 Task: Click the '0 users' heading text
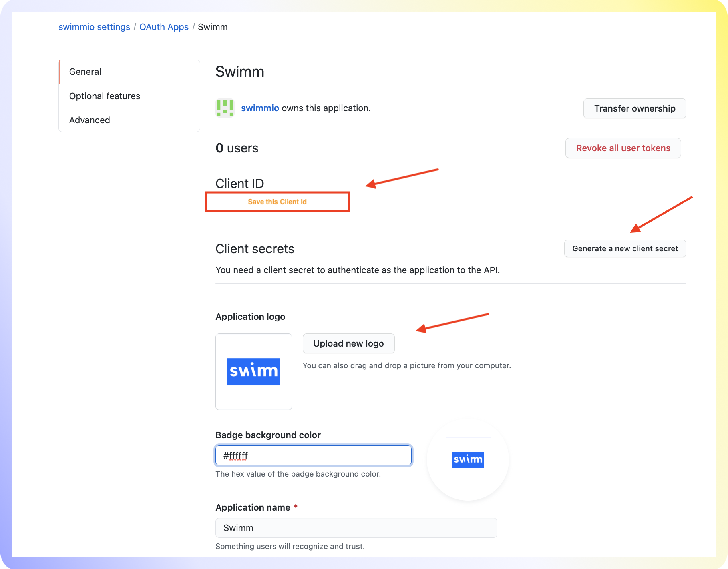tap(237, 148)
